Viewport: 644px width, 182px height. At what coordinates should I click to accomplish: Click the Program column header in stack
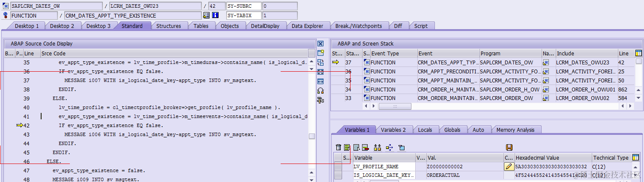point(511,54)
